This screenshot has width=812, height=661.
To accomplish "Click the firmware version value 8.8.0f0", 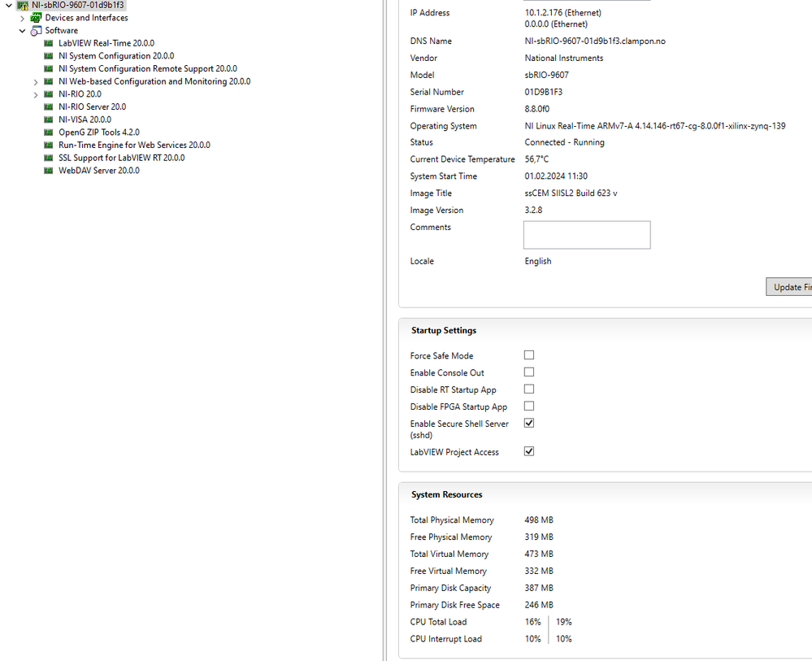I will pos(537,109).
